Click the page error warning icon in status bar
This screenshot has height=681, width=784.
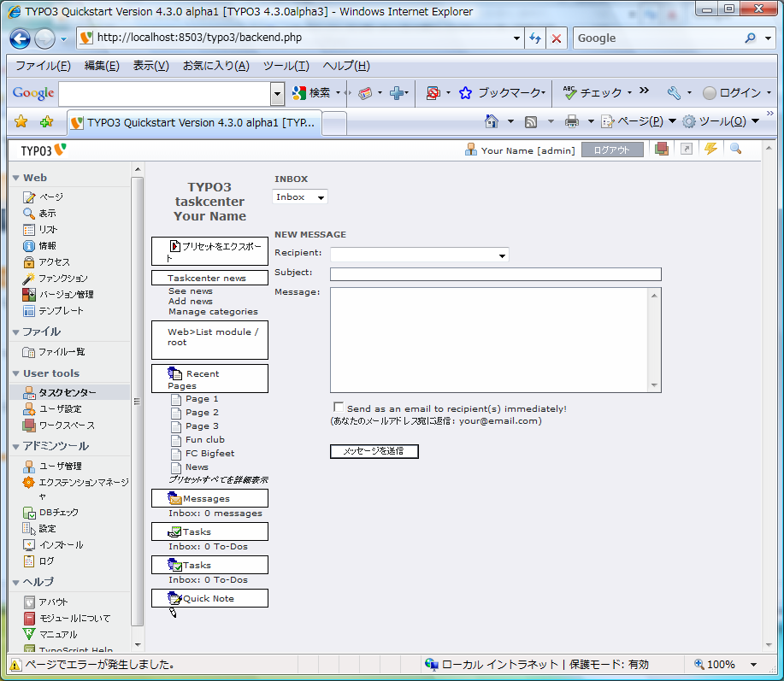[15, 665]
